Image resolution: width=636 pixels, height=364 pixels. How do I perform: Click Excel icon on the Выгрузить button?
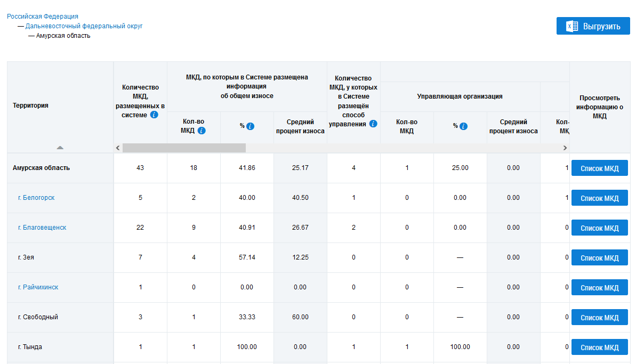572,26
